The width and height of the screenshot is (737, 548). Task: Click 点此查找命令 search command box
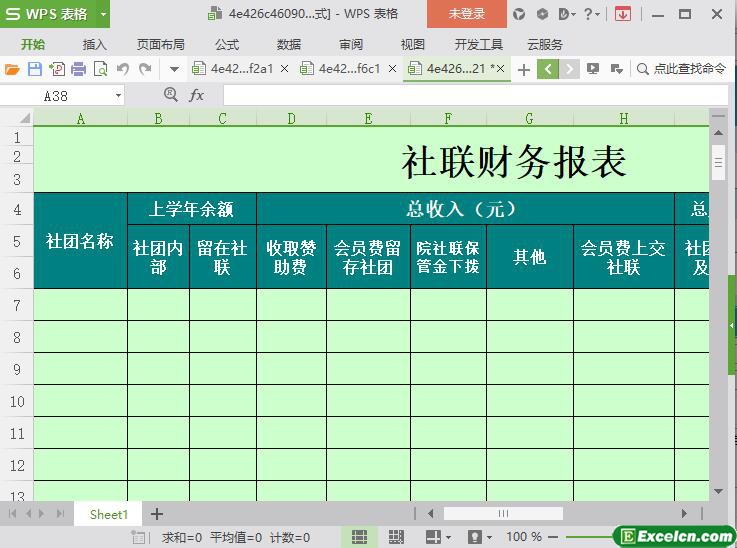click(x=682, y=69)
